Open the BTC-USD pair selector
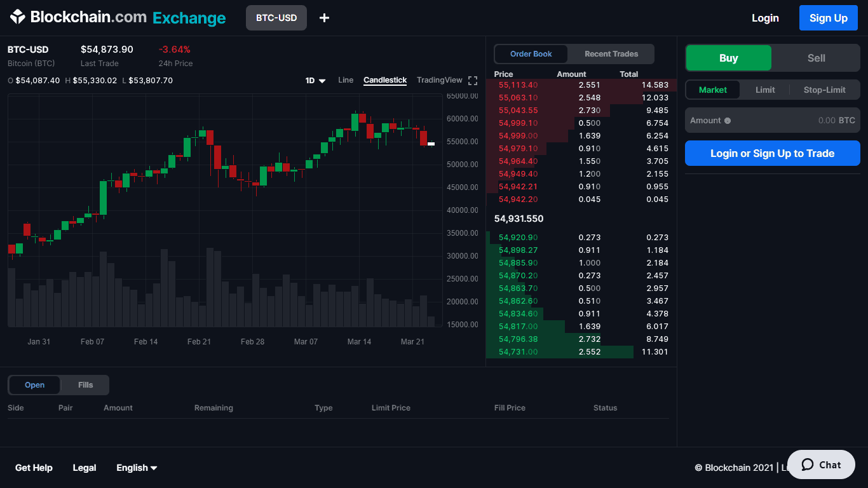Screen dimensions: 868x488 tap(276, 18)
